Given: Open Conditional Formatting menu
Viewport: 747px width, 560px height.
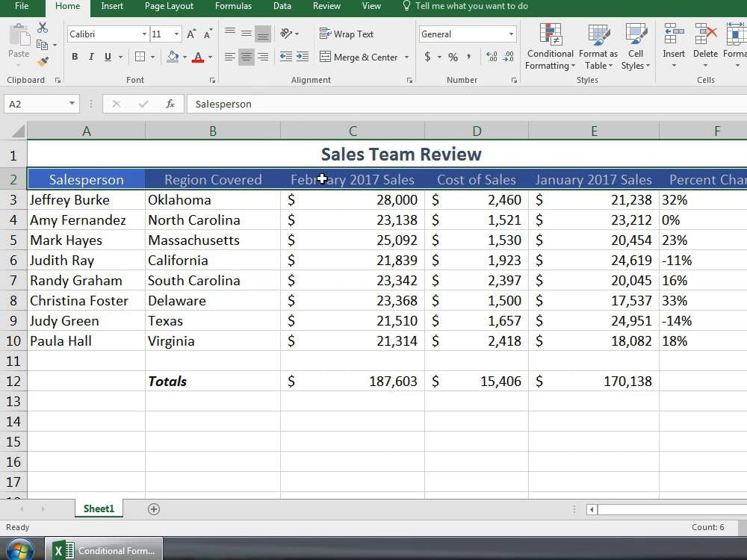Looking at the screenshot, I should [551, 46].
